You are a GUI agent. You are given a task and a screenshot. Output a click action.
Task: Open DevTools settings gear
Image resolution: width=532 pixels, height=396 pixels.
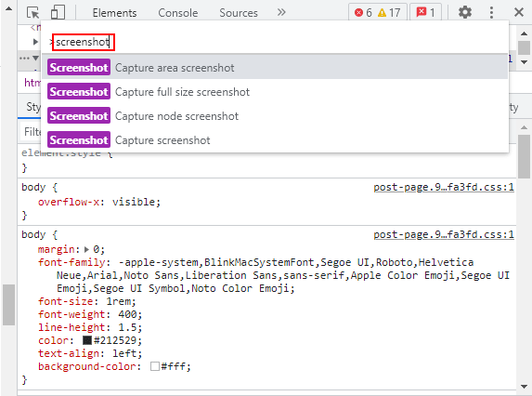[x=465, y=13]
